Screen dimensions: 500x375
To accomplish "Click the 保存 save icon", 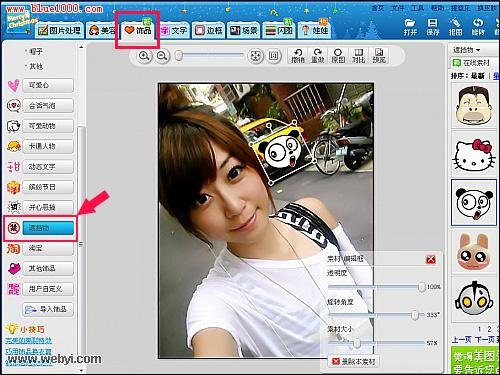I will click(432, 27).
